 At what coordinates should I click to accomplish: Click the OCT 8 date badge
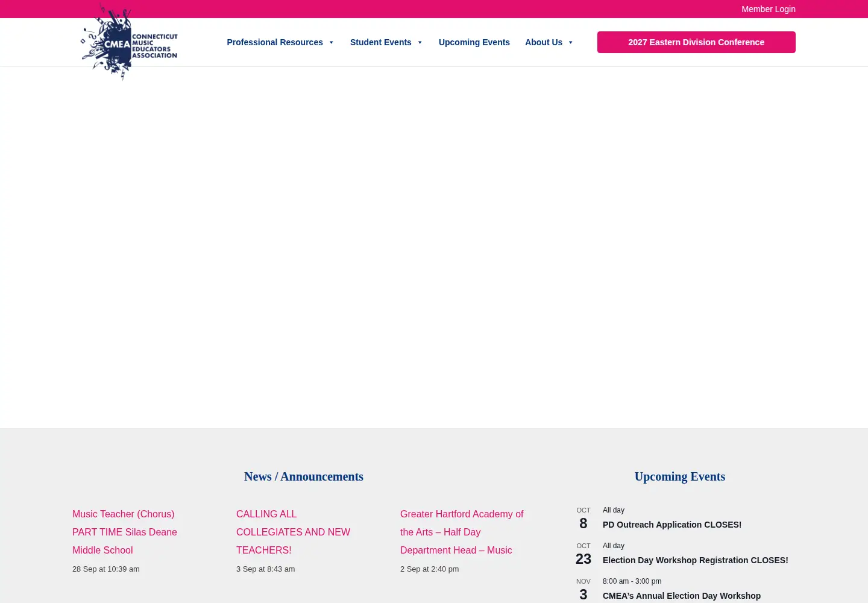point(583,519)
